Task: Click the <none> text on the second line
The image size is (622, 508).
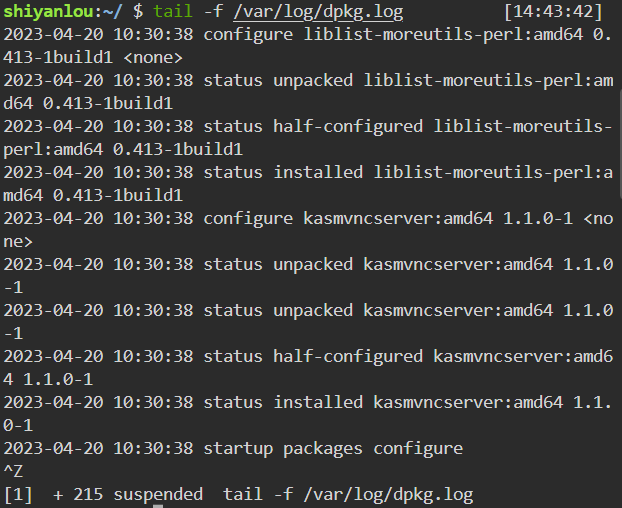Action: point(152,57)
